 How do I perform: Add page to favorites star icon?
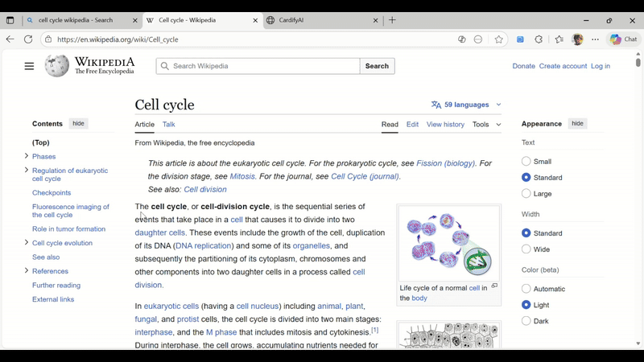tap(498, 39)
